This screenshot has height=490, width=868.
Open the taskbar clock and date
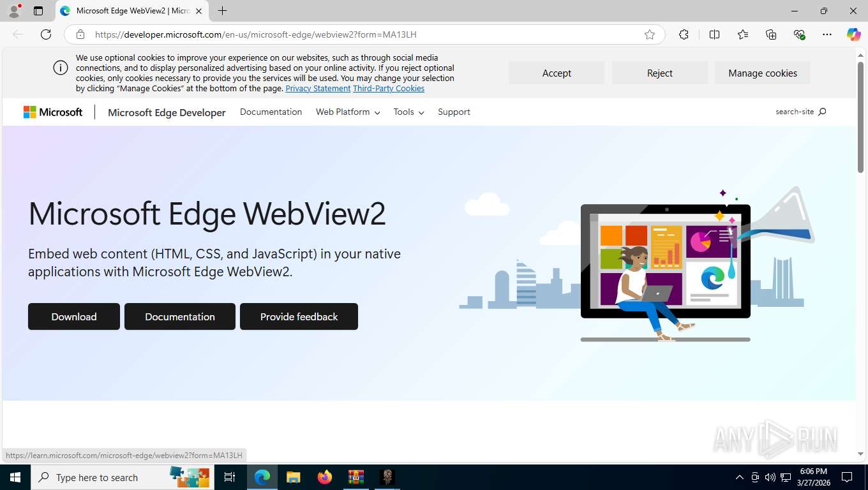[814, 477]
